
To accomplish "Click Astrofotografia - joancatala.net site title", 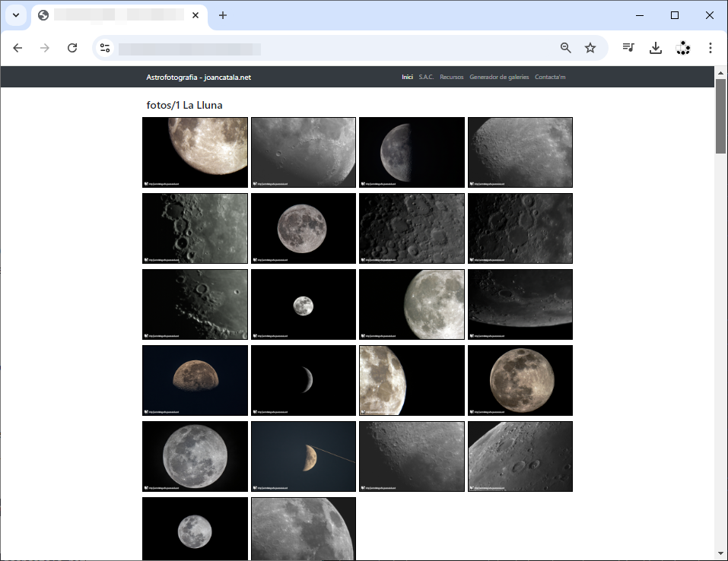I will pos(199,78).
